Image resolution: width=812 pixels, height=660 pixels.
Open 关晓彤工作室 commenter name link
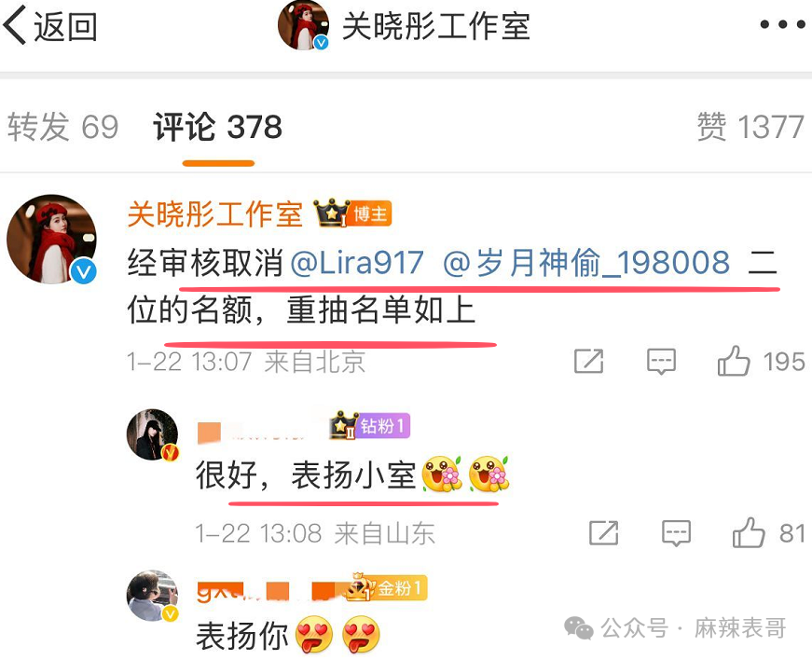(215, 213)
